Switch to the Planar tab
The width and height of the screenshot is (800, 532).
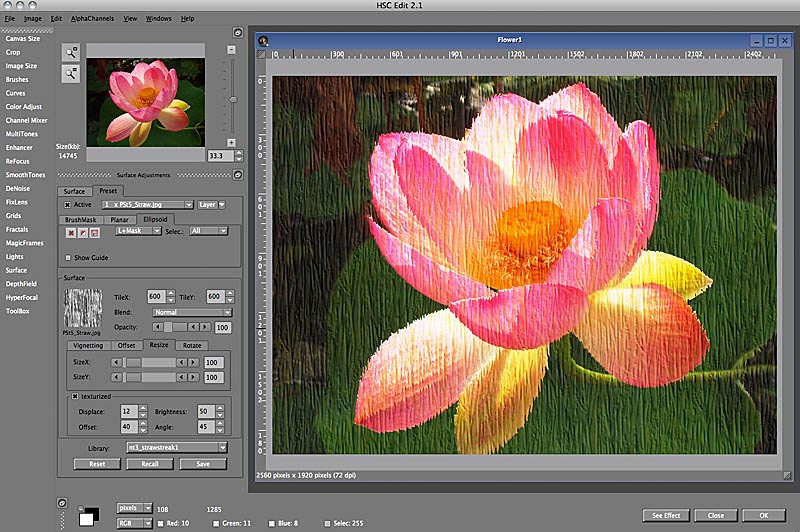[119, 220]
